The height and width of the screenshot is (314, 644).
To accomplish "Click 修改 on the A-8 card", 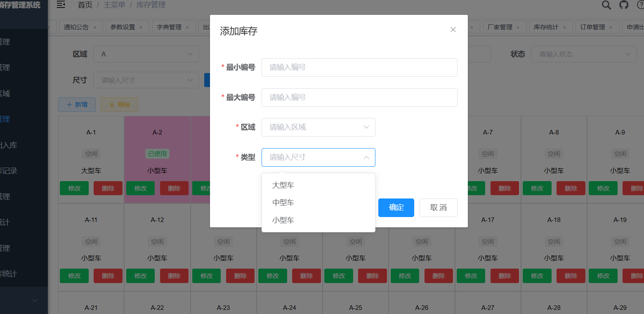I will coord(537,188).
